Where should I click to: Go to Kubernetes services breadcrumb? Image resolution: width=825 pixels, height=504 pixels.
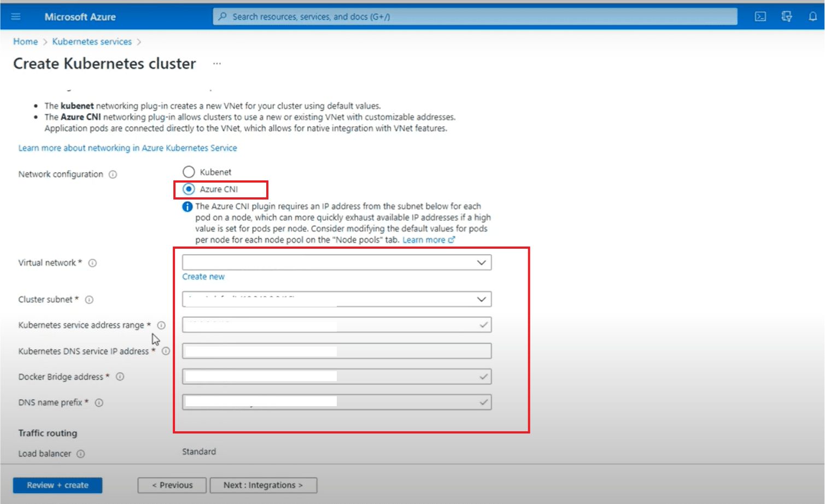[x=92, y=42]
